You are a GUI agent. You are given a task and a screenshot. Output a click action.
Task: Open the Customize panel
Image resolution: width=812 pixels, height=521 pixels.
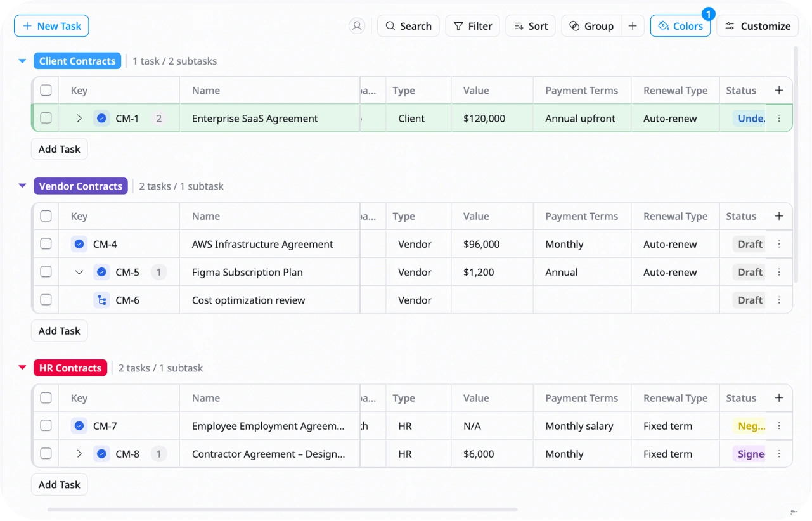(757, 26)
